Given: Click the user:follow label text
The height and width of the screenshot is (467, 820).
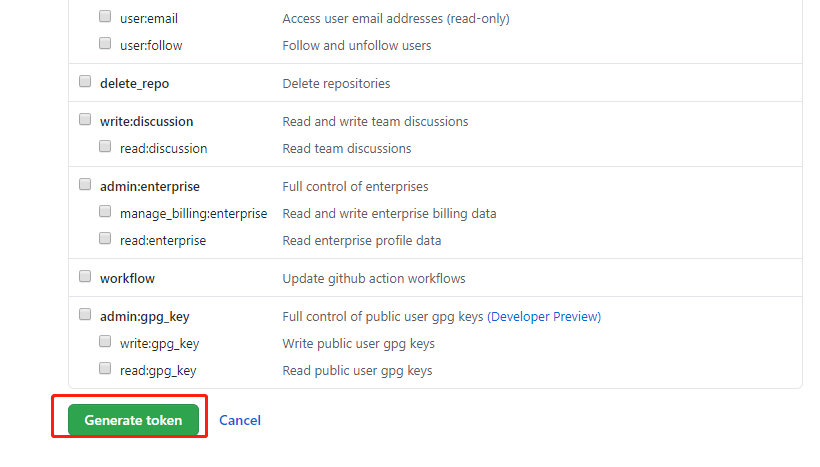Looking at the screenshot, I should pyautogui.click(x=151, y=45).
